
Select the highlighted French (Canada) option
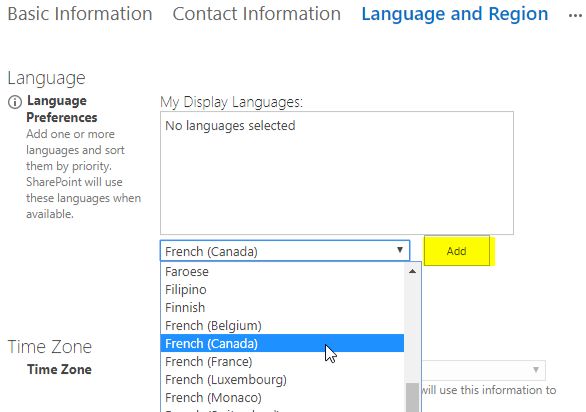[x=282, y=344]
